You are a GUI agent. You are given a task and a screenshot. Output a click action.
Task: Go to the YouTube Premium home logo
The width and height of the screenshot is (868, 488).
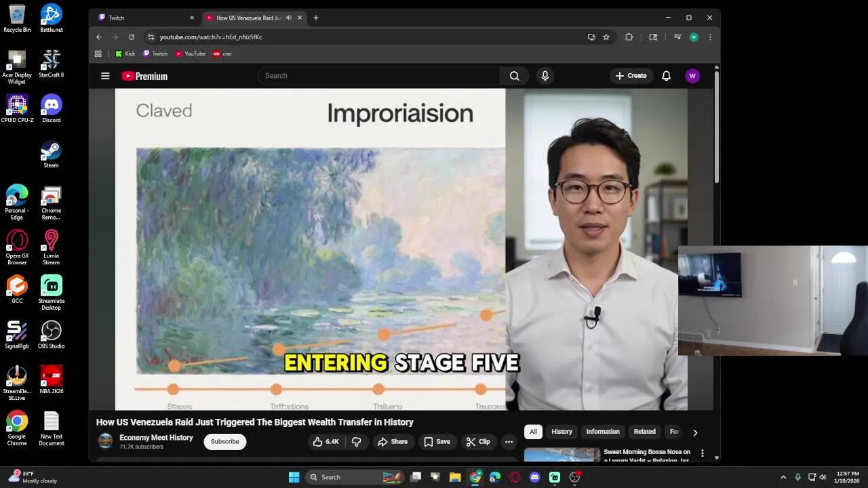tap(144, 76)
